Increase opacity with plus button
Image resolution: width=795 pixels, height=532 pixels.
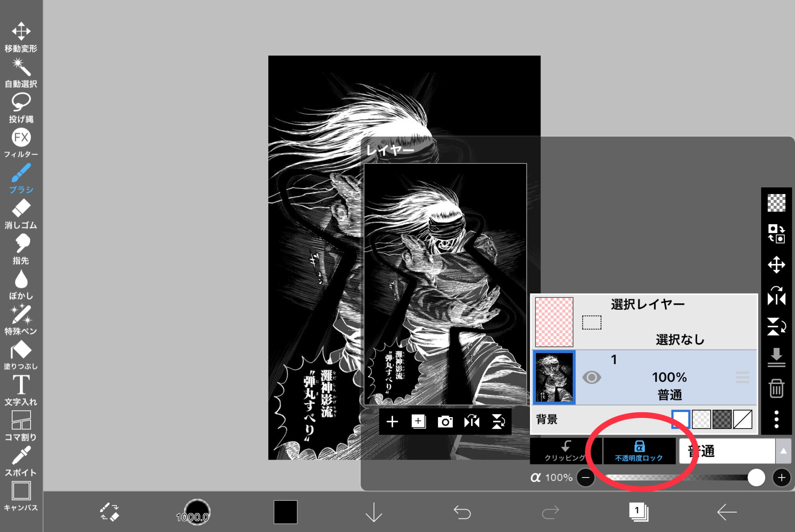coord(781,478)
